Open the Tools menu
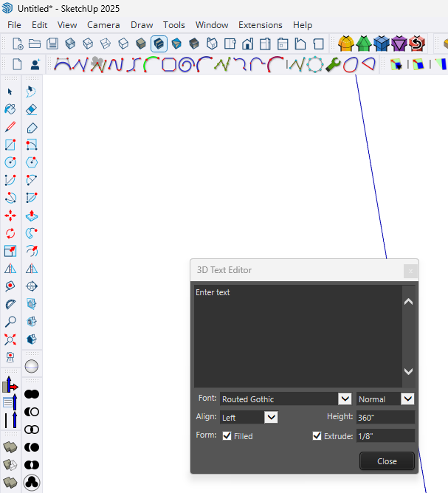The height and width of the screenshot is (493, 448). pyautogui.click(x=174, y=25)
